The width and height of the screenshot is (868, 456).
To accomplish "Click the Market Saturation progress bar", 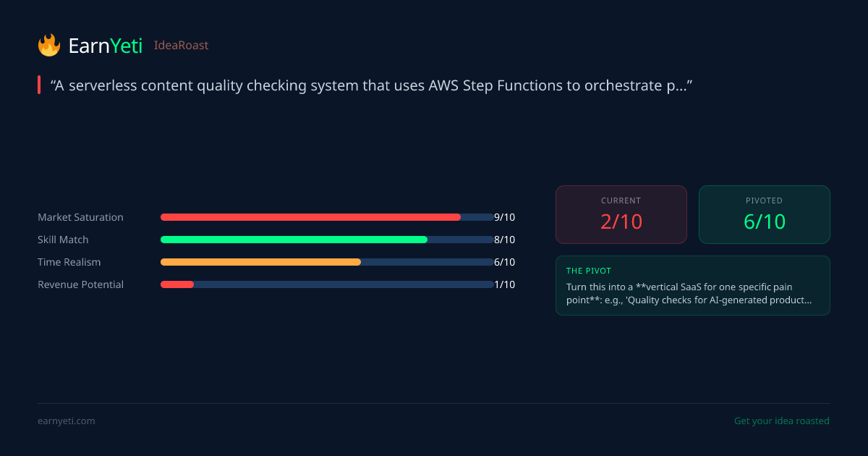I will click(327, 217).
